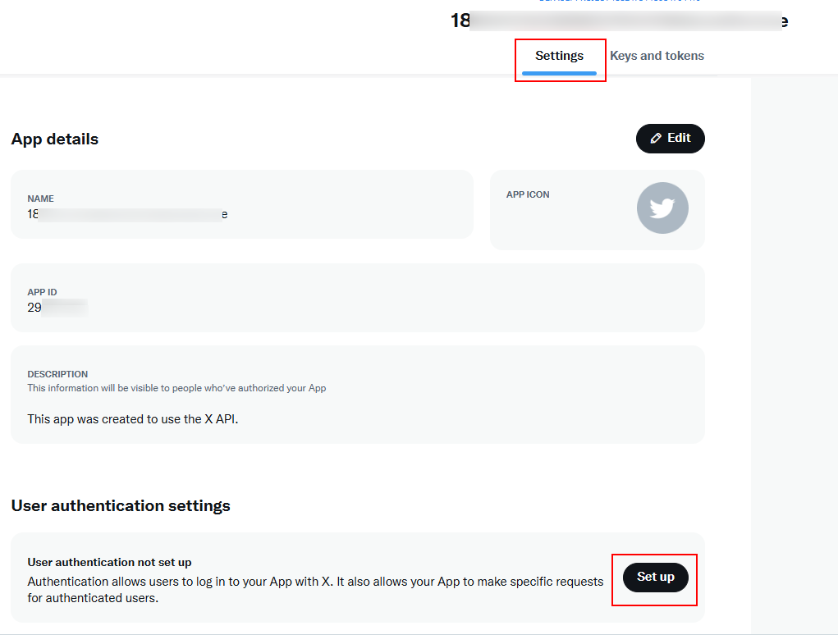Open the Settings tab
838x644 pixels.
click(559, 57)
